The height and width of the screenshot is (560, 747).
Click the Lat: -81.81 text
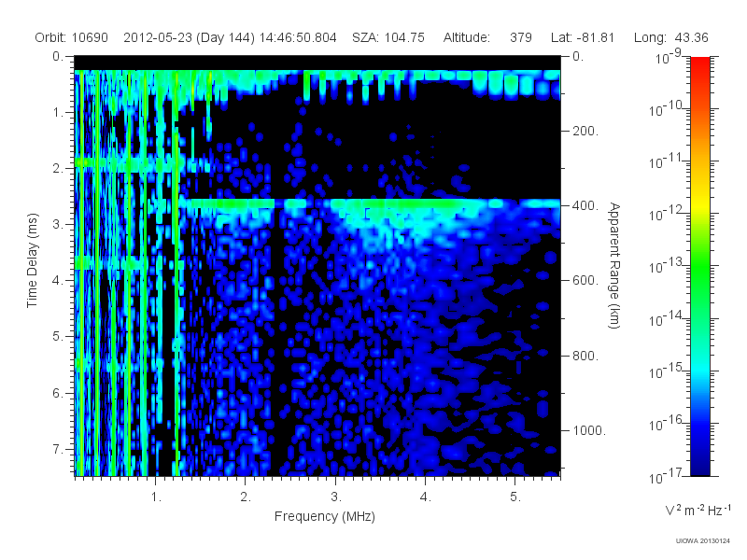[x=583, y=37]
